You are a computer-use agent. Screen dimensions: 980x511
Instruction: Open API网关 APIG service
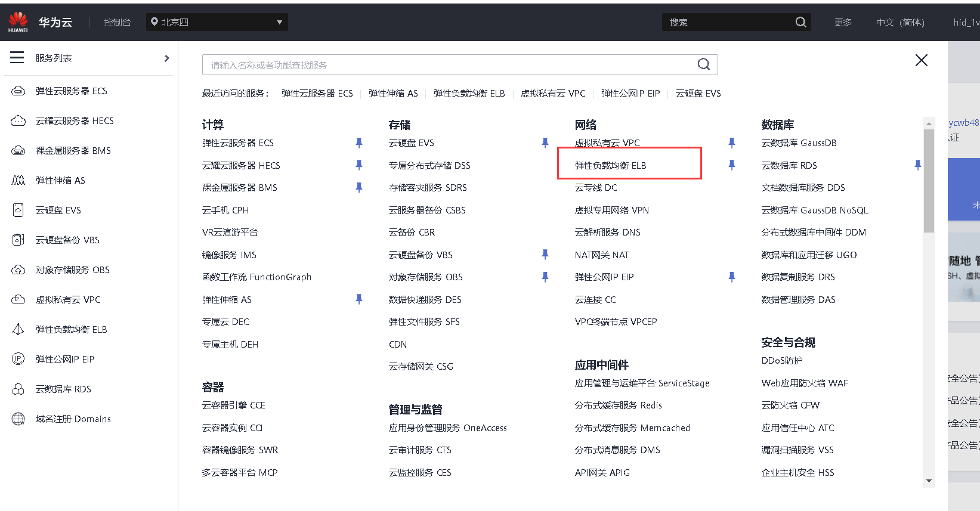[602, 473]
